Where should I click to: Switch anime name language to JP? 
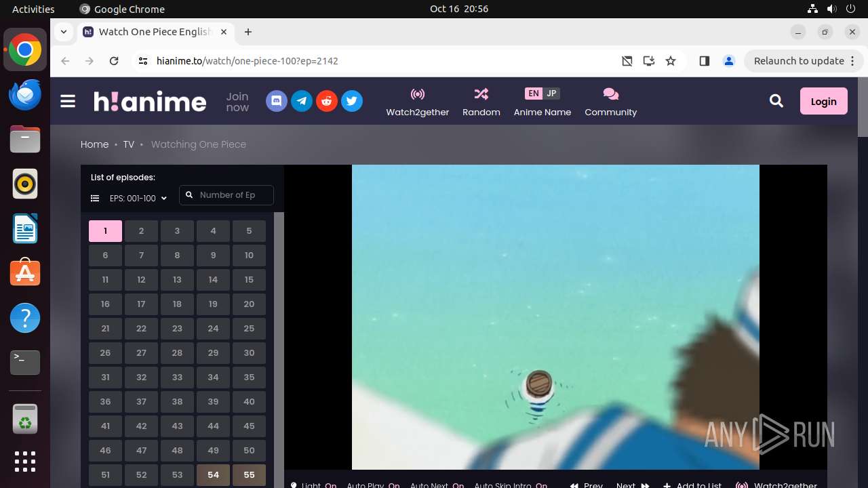point(551,94)
